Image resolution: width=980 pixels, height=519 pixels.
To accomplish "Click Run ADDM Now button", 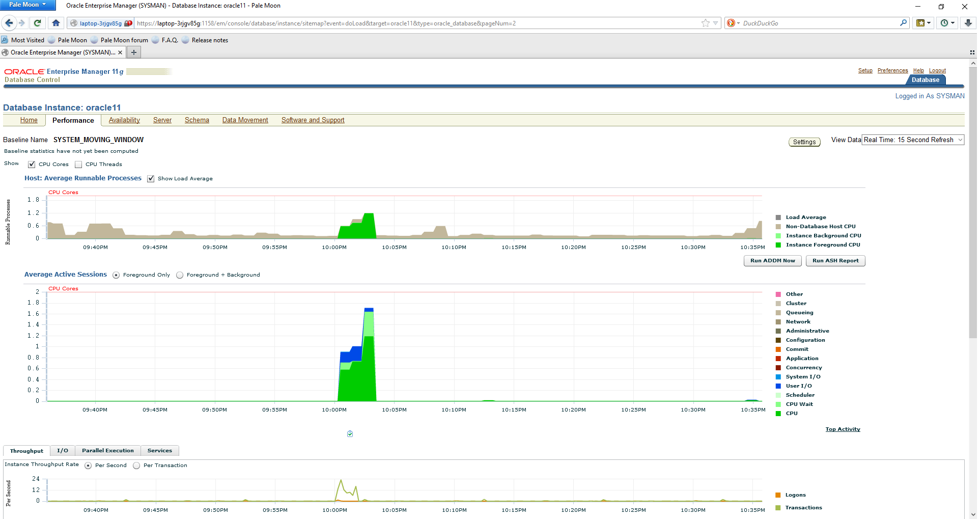I will tap(773, 261).
